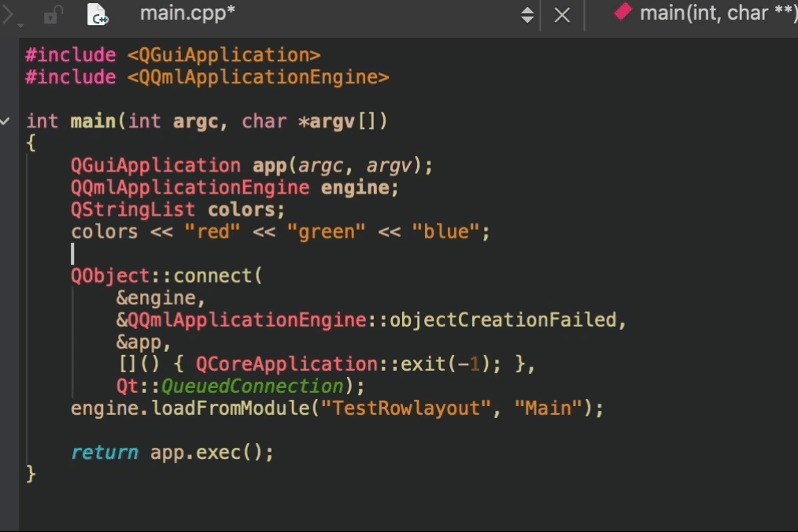The image size is (798, 532).
Task: Click the "Main" string argument
Action: coord(549,408)
